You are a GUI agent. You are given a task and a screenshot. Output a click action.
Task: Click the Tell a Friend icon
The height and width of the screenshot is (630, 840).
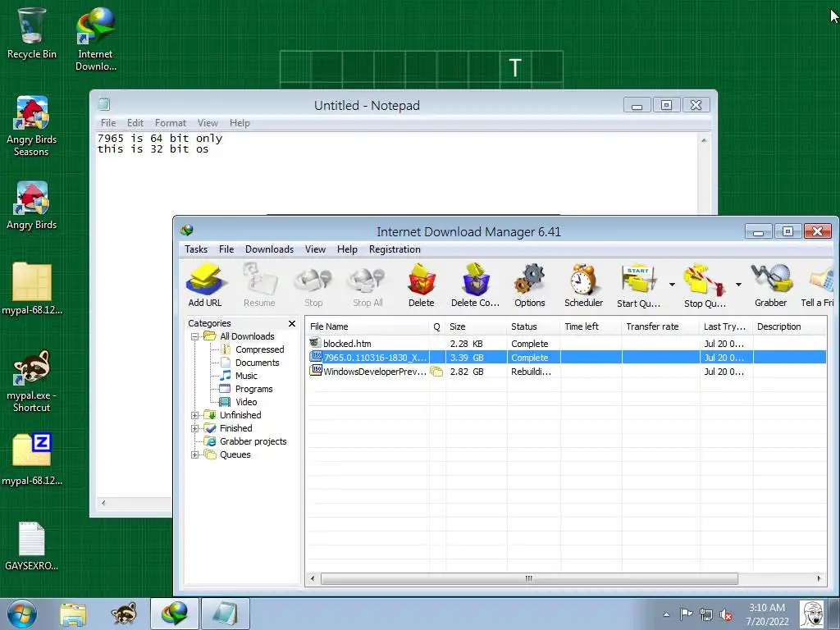818,285
